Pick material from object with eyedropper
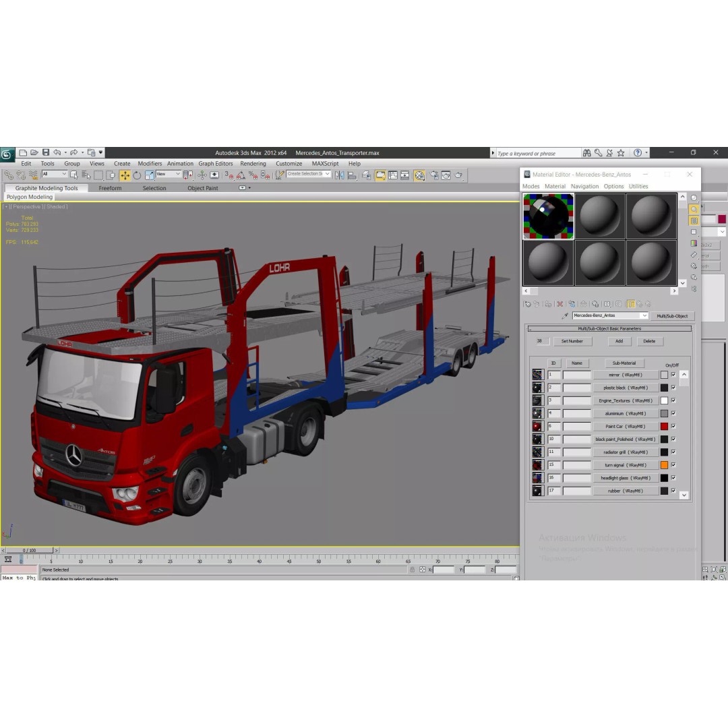 [x=565, y=315]
